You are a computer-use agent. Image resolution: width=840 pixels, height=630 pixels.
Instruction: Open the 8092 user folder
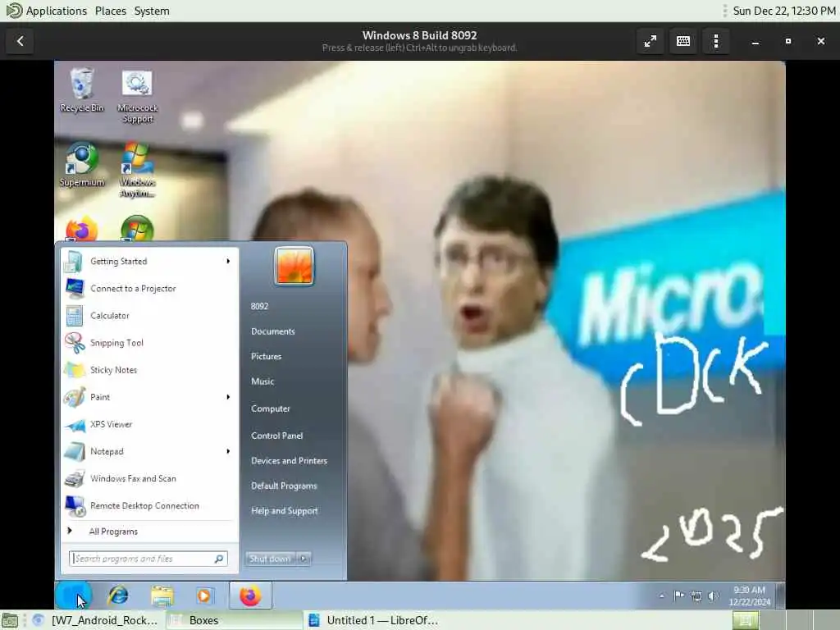(x=259, y=307)
